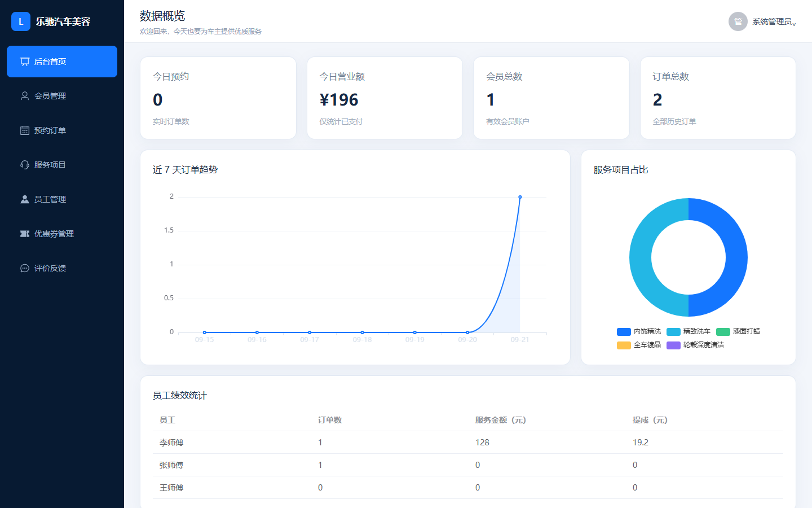Toggle 内饰精洗 legend in donut chart

coord(639,331)
